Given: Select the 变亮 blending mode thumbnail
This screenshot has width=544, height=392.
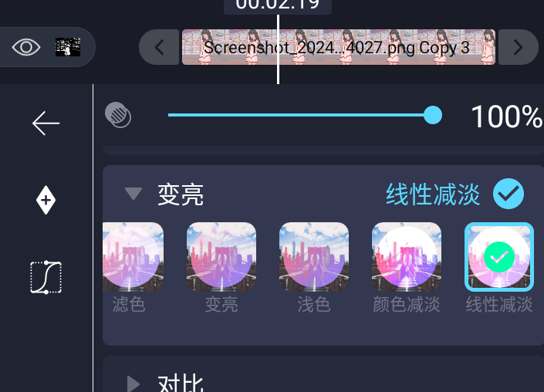Looking at the screenshot, I should pos(221,257).
